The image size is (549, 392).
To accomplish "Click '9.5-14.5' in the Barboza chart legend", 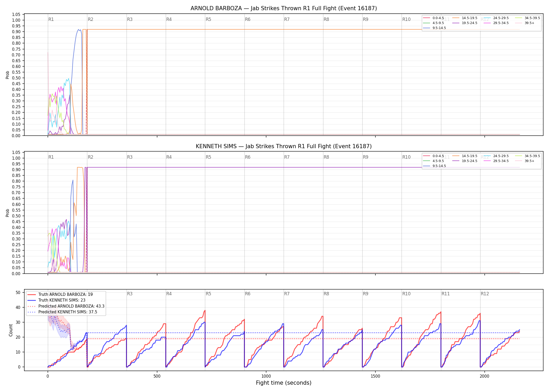I will [439, 28].
